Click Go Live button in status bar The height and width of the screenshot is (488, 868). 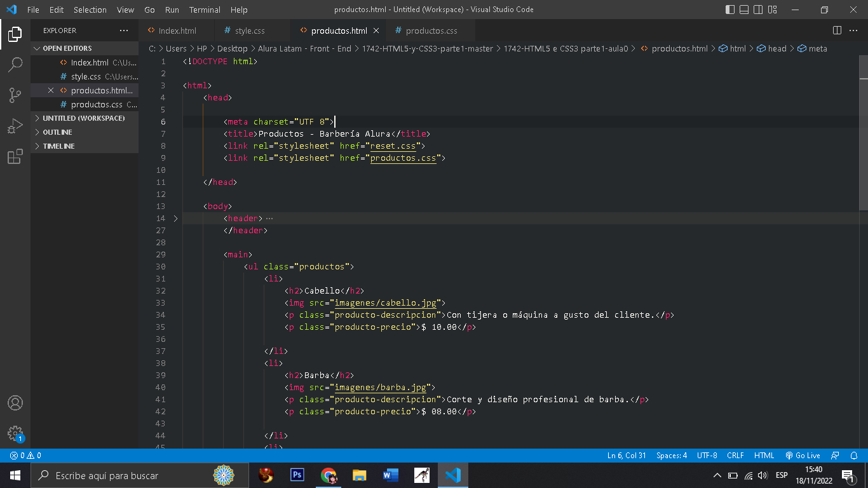point(803,456)
